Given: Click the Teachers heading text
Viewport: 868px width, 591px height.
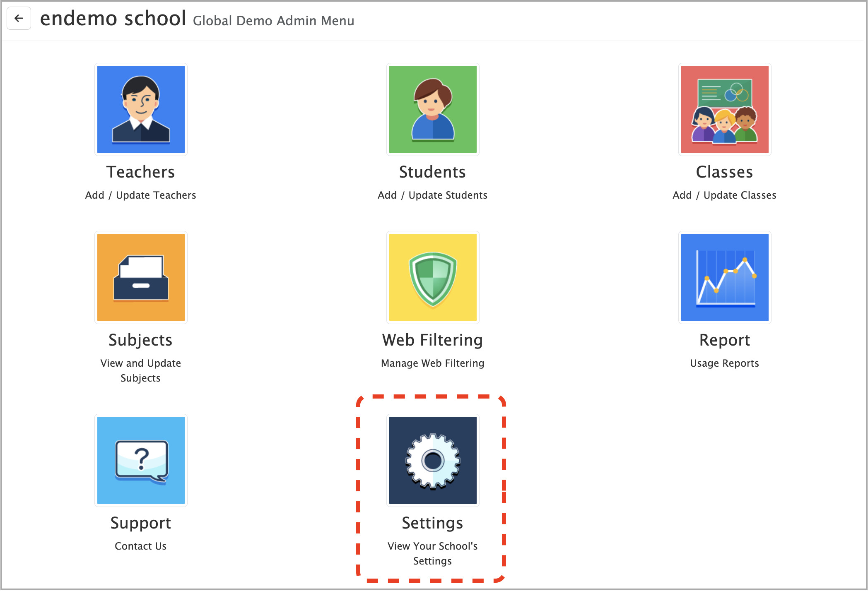Looking at the screenshot, I should (x=141, y=172).
